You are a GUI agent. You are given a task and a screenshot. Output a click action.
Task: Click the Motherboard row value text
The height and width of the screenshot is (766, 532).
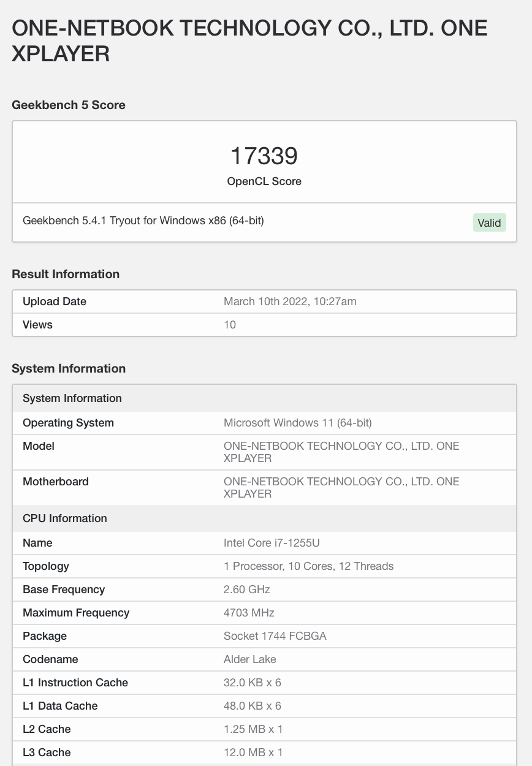(x=341, y=488)
